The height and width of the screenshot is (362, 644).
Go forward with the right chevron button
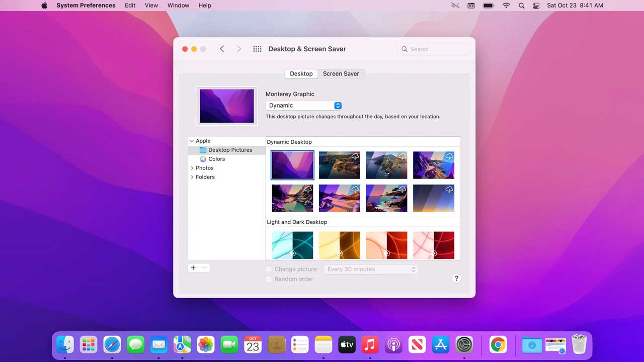(239, 49)
